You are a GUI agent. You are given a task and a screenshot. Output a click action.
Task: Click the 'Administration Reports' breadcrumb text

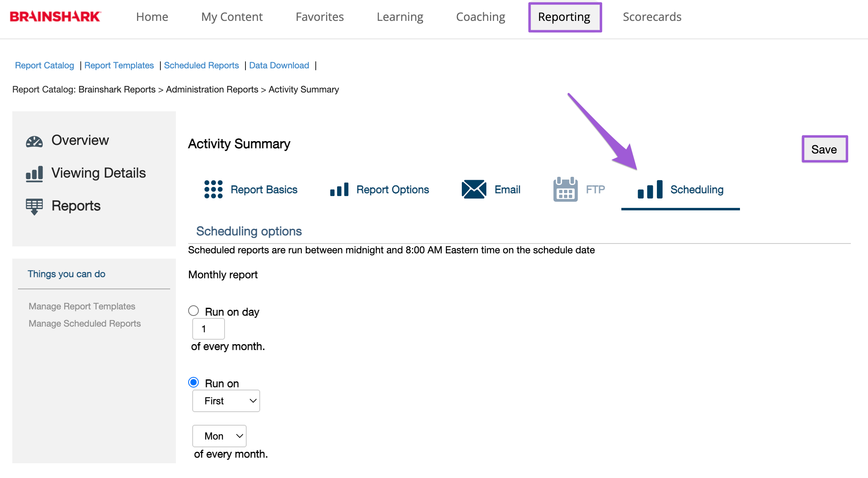(x=212, y=90)
